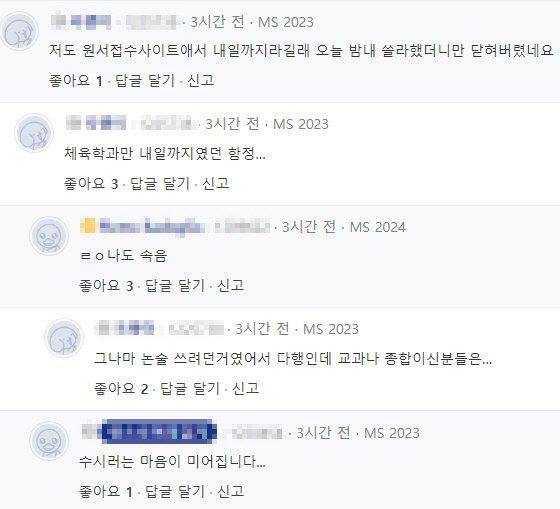Click 답글 달기 under 체육학과만 comment
560x509 pixels.
(x=160, y=184)
